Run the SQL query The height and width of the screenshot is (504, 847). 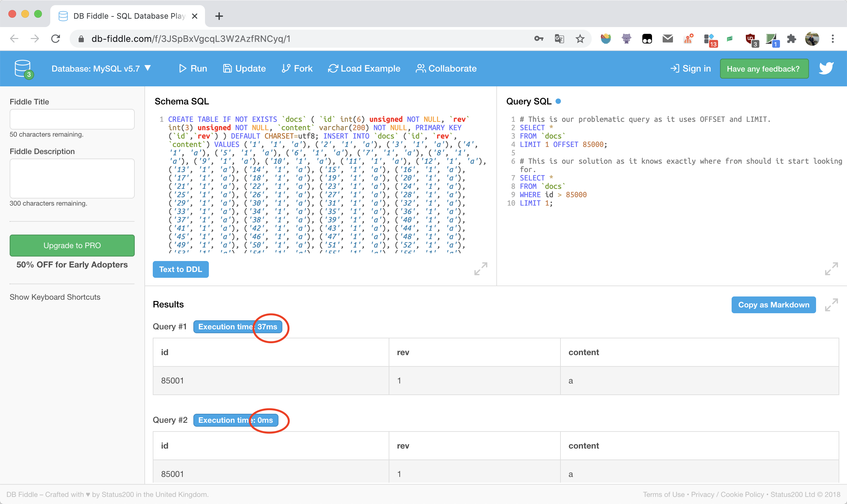[x=193, y=69]
